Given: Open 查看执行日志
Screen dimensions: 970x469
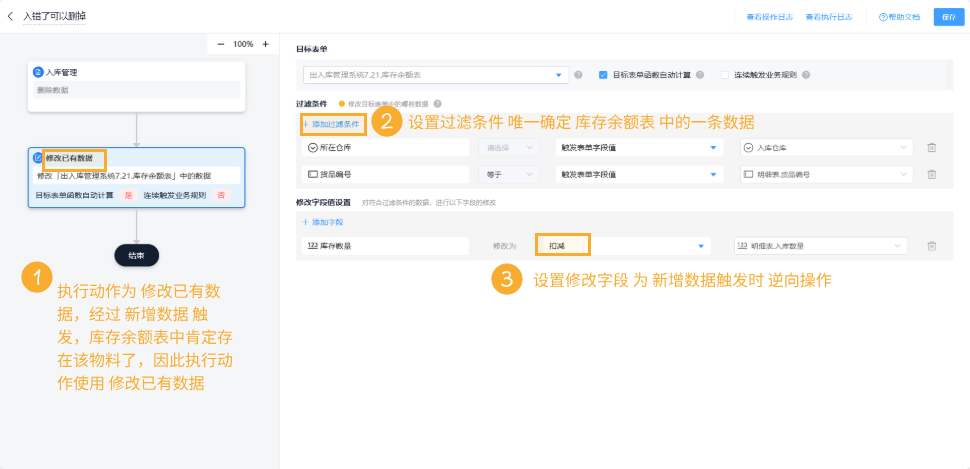Looking at the screenshot, I should 829,17.
